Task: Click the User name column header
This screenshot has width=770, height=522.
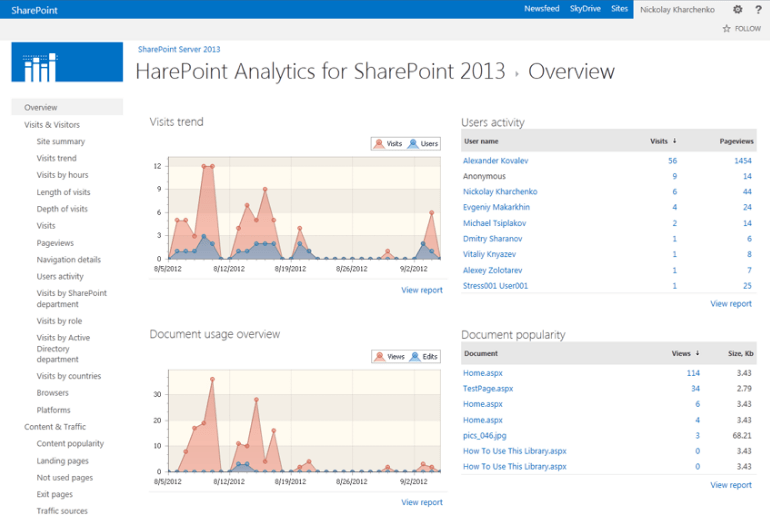Action: click(481, 141)
